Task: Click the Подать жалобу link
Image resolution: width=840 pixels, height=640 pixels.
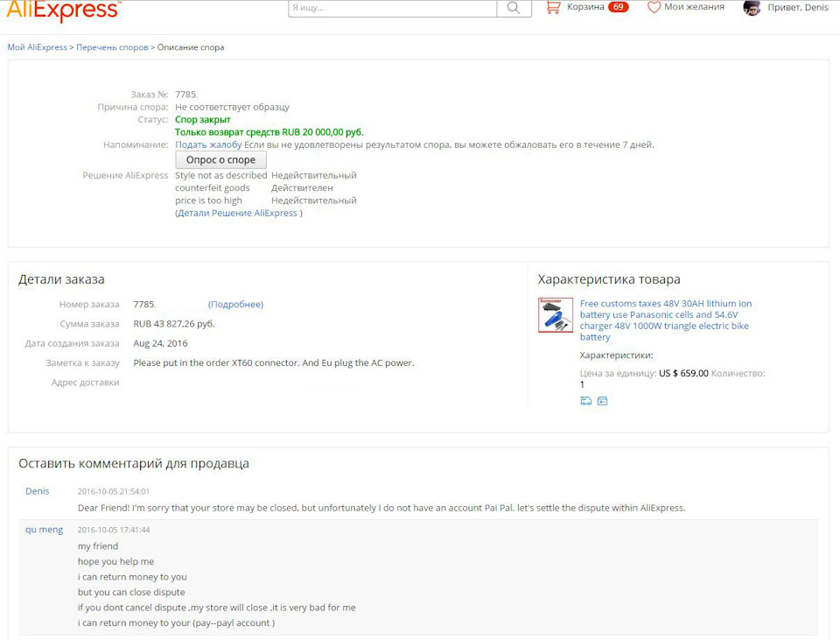Action: [x=208, y=144]
